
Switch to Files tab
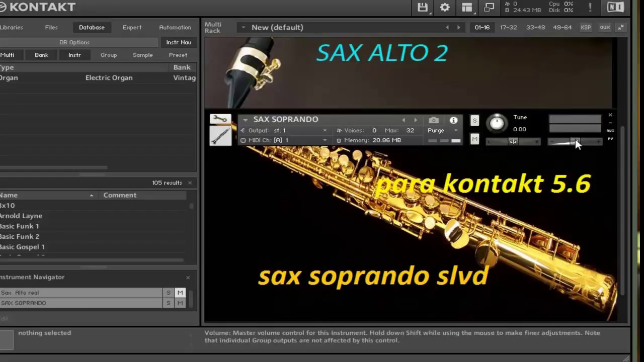click(51, 27)
